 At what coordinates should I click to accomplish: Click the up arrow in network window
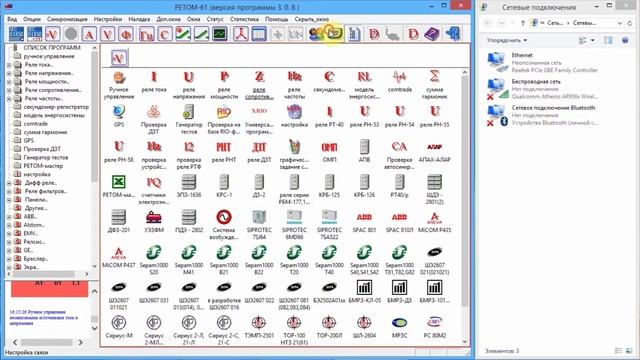coord(523,23)
